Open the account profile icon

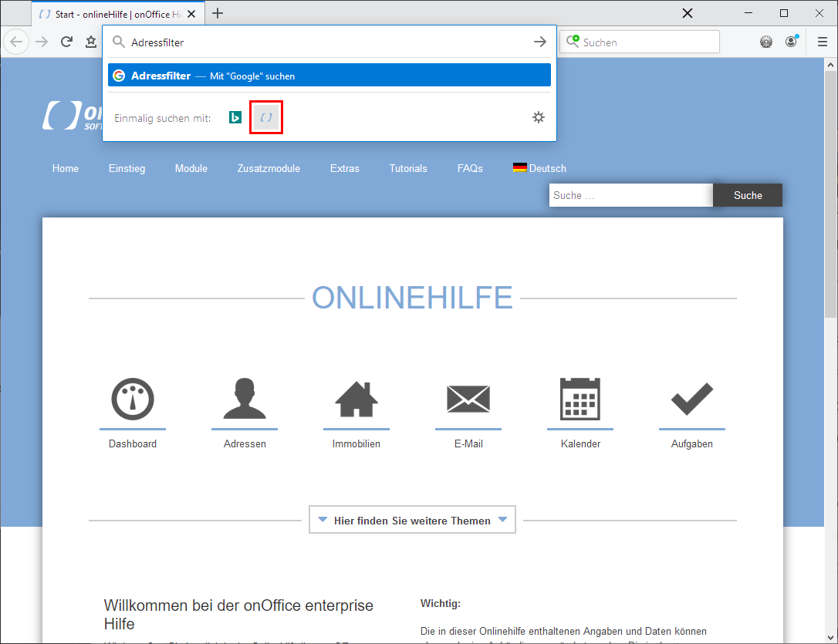click(792, 42)
